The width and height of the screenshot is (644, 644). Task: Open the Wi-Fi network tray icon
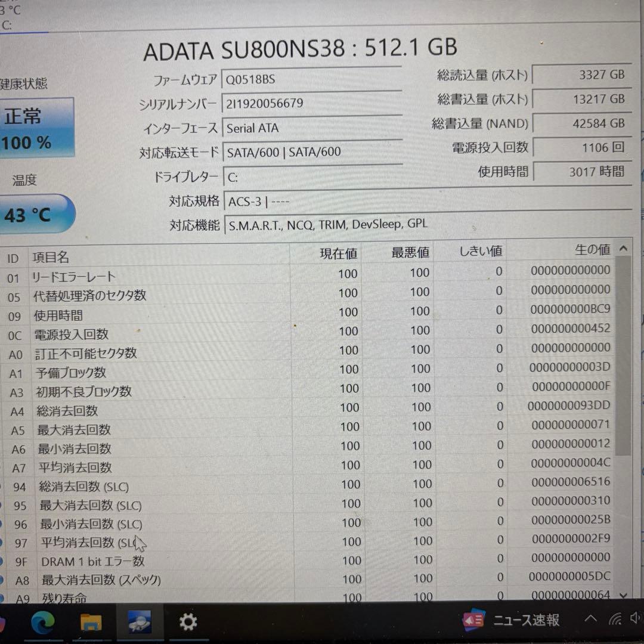tap(615, 618)
